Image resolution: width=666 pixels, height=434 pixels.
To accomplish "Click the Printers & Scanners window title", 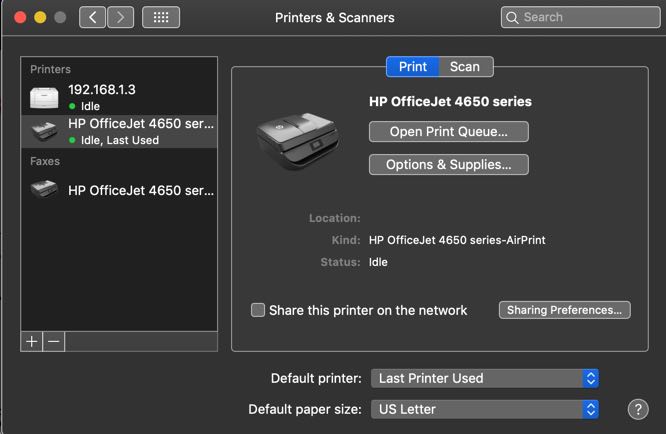I will (x=335, y=17).
